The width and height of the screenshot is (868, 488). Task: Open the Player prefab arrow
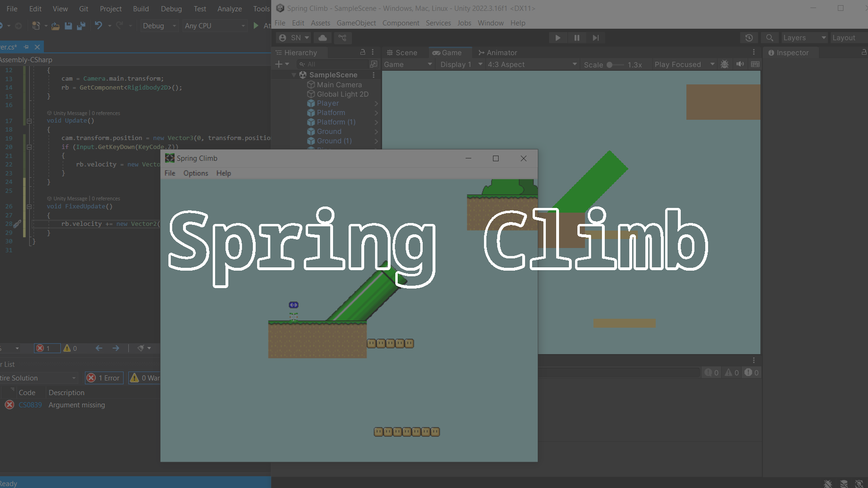(x=376, y=103)
